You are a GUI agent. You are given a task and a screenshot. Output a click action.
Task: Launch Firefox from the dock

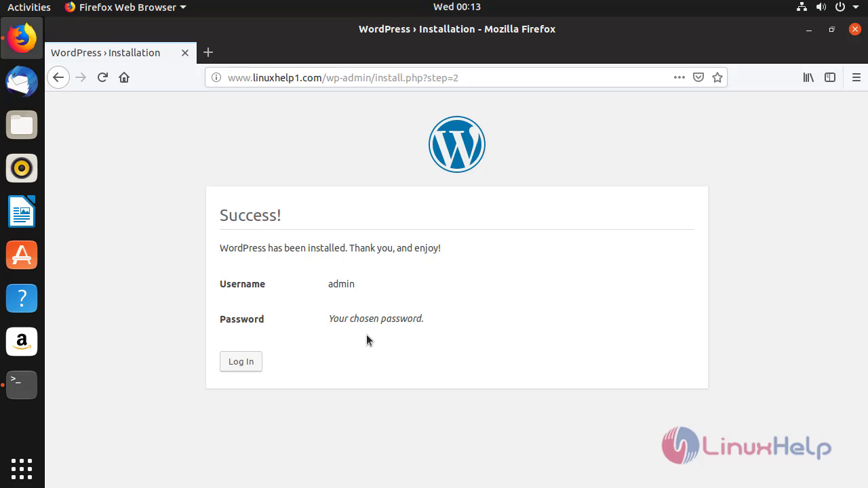(22, 38)
